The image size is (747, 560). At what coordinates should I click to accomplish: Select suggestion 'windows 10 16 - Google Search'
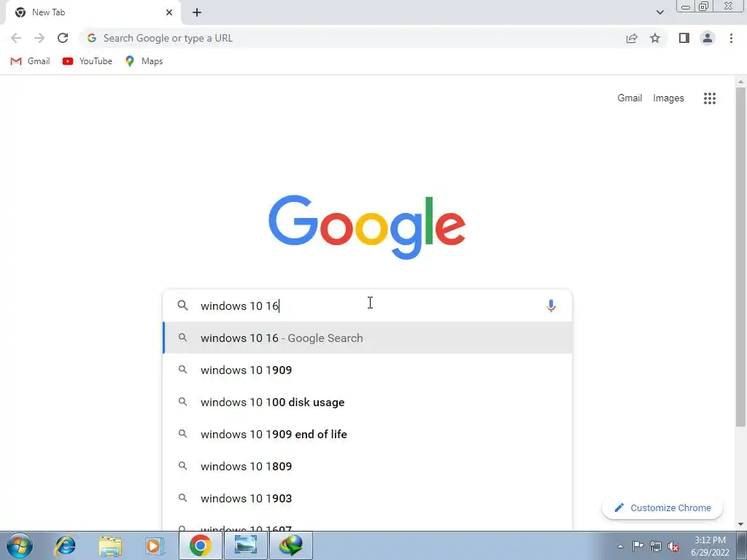[x=367, y=338]
